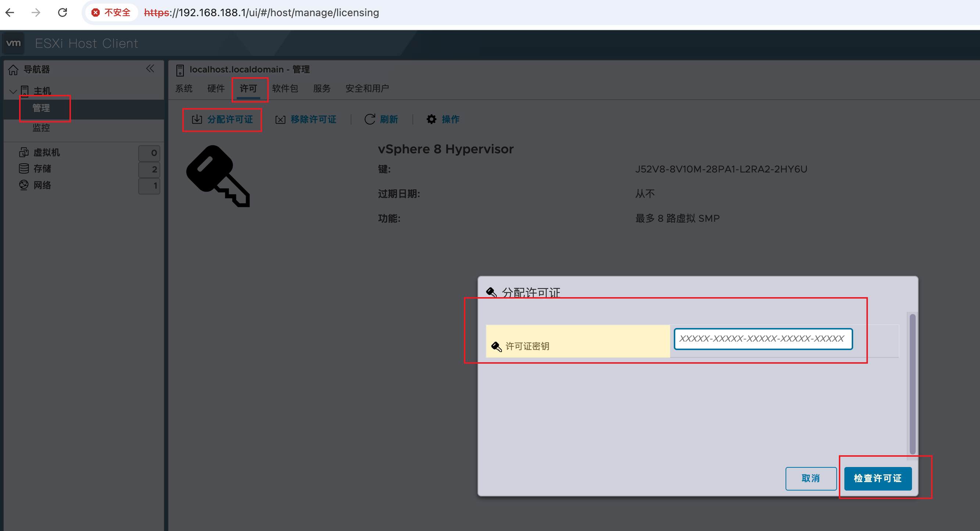Open the 操作 actions gear menu
Image resolution: width=980 pixels, height=531 pixels.
[443, 120]
